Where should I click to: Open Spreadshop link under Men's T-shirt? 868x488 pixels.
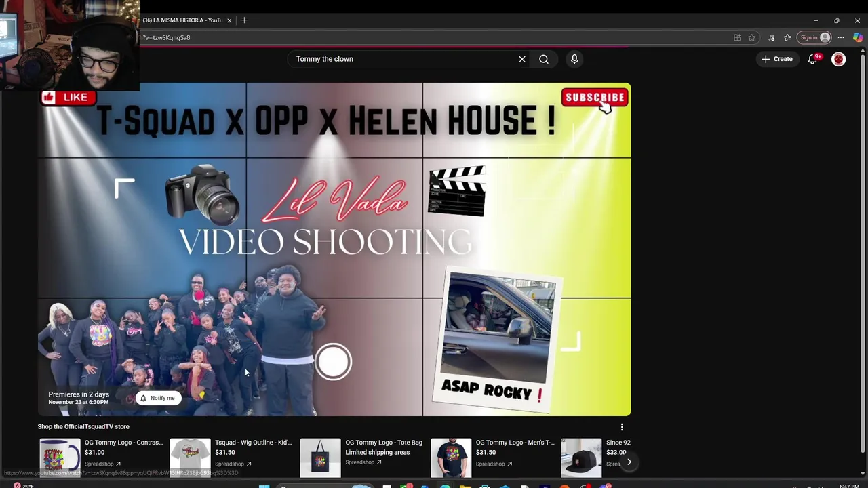click(x=494, y=464)
